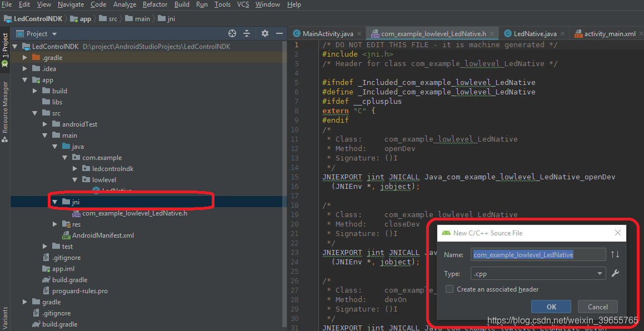
Task: Open the Resource Manager side tab
Action: point(5,112)
